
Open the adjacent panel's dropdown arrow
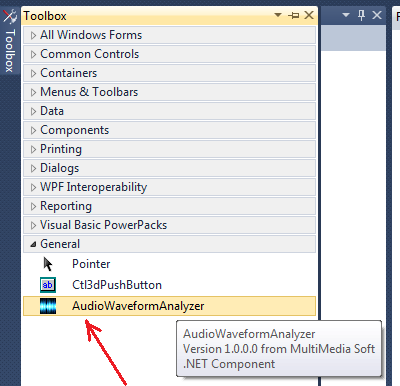(346, 15)
